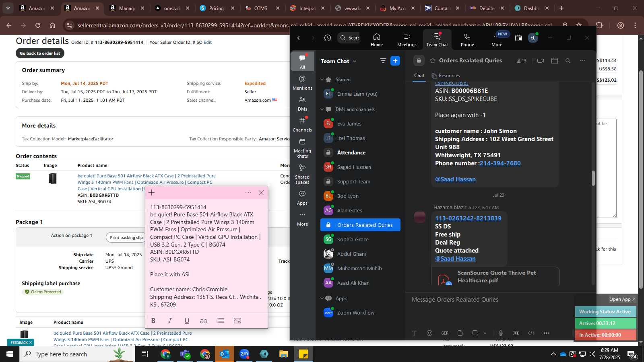Click the chat scrollbar thumb
Screen dimensions: 644x362
click(x=593, y=178)
